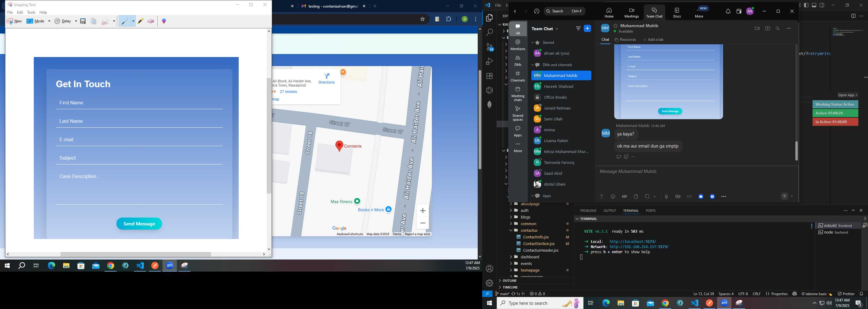Viewport: 868px width, 309px height.
Task: Switch to Zoom Meetings tab
Action: (631, 13)
